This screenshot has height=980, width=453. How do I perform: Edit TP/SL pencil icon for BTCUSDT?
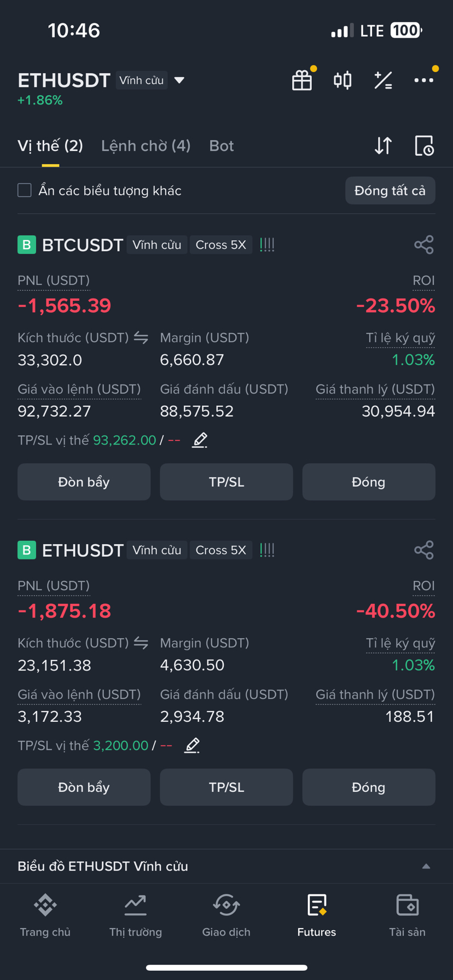coord(200,440)
